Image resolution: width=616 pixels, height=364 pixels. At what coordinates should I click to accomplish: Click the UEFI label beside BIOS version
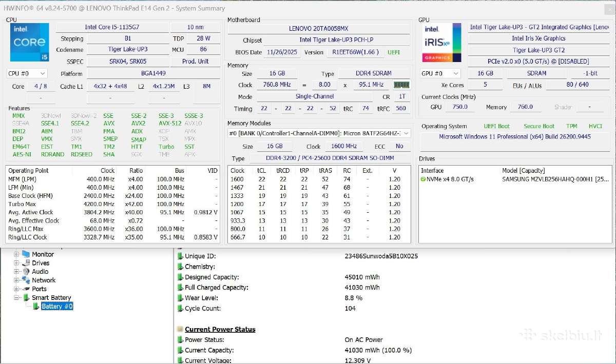pos(394,52)
